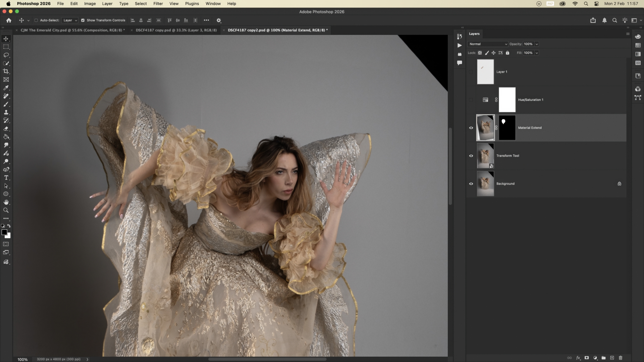This screenshot has height=362, width=644.
Task: Click the Delete layer trash icon
Action: pyautogui.click(x=620, y=358)
